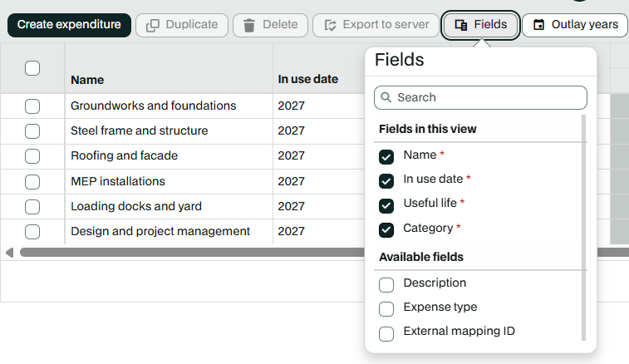Uncheck the Useful life field checkbox
This screenshot has height=364, width=629.
pos(386,206)
